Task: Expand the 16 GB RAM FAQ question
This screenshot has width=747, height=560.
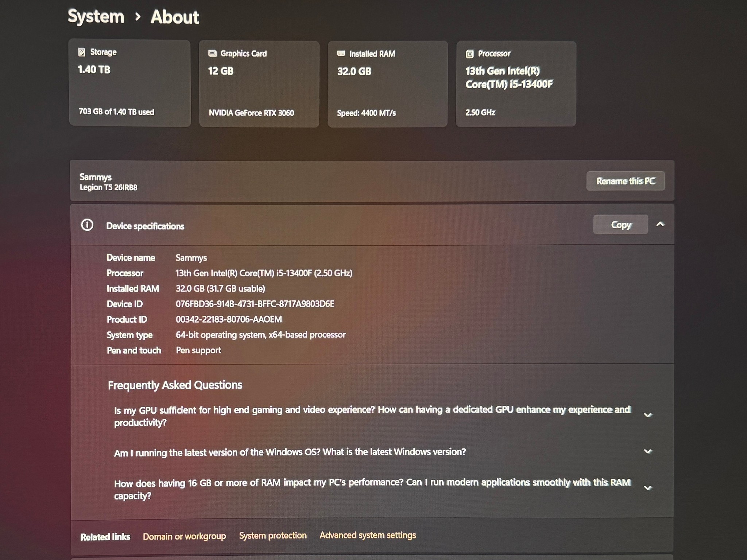Action: (x=648, y=488)
